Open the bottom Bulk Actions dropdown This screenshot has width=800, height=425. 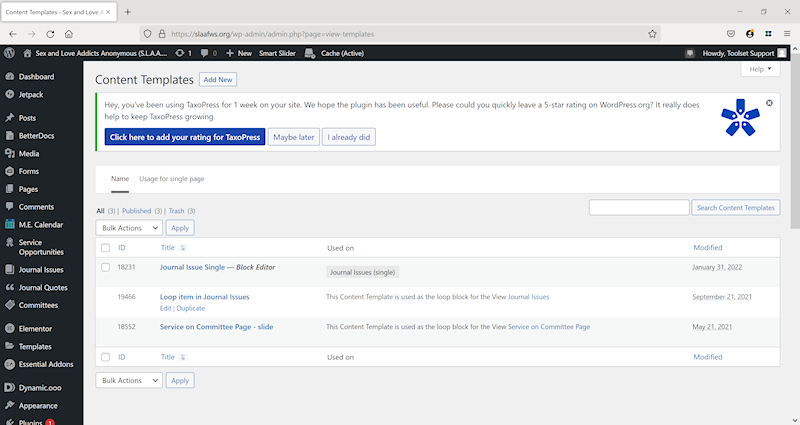[x=129, y=381]
